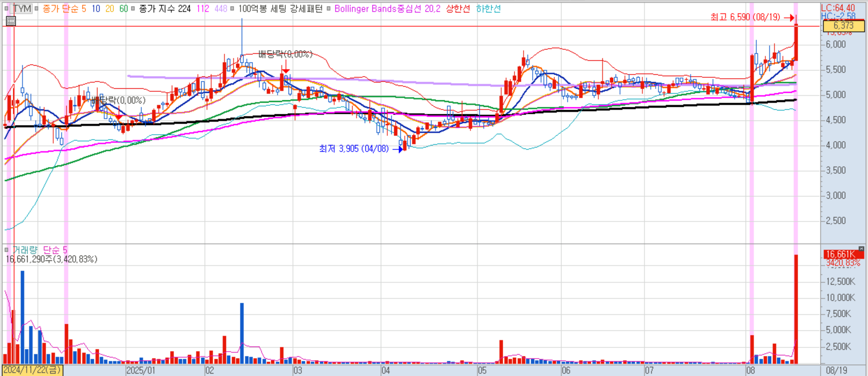This screenshot has height=376, width=868.
Task: Click the TYM ticker label
Action: [x=22, y=8]
